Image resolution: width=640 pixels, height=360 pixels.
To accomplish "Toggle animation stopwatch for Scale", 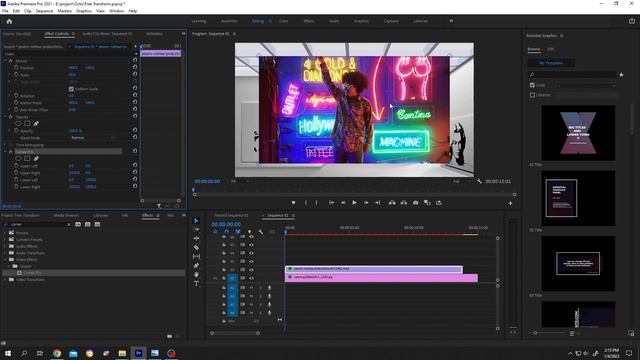I will (16, 75).
